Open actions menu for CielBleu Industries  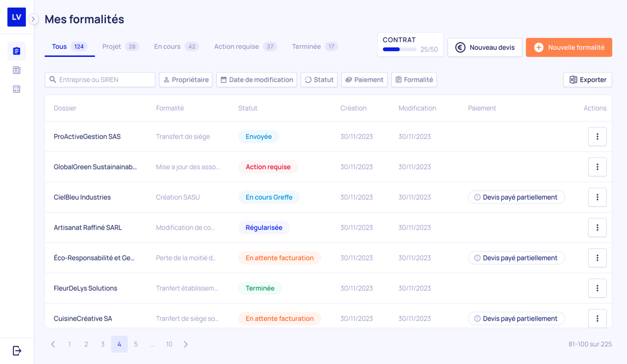[x=597, y=197]
